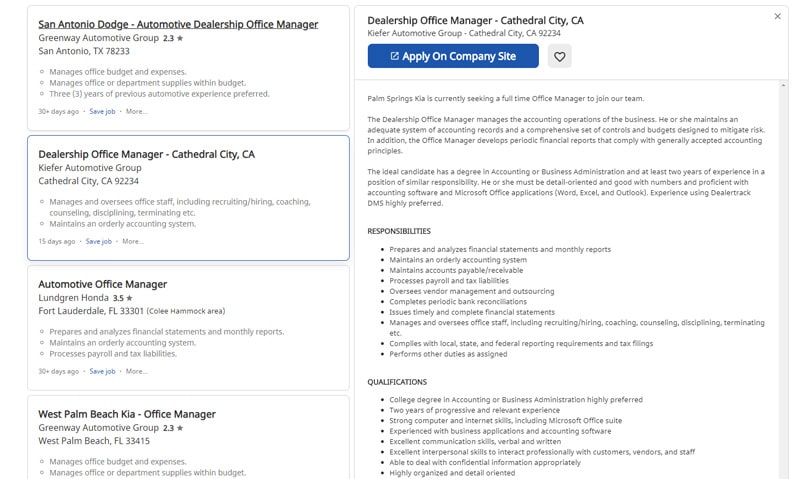Show More on Kiefer Automotive Group listing
This screenshot has height=479, width=800.
tap(133, 241)
